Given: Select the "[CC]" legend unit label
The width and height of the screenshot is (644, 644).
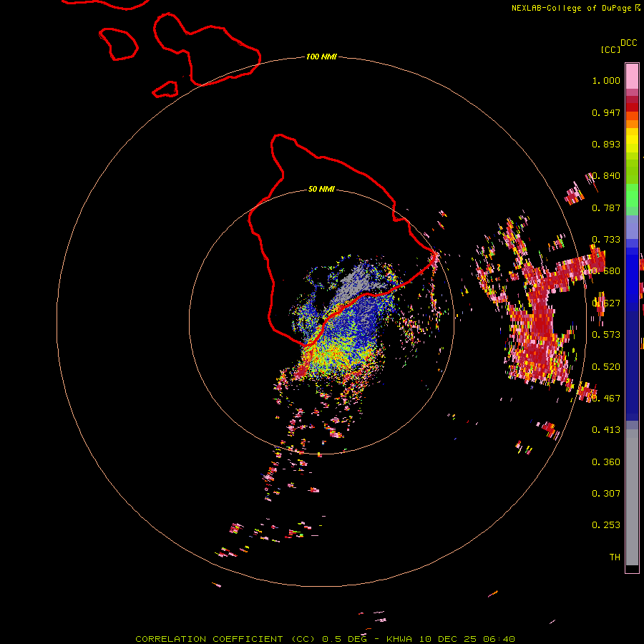Looking at the screenshot, I should coord(610,49).
